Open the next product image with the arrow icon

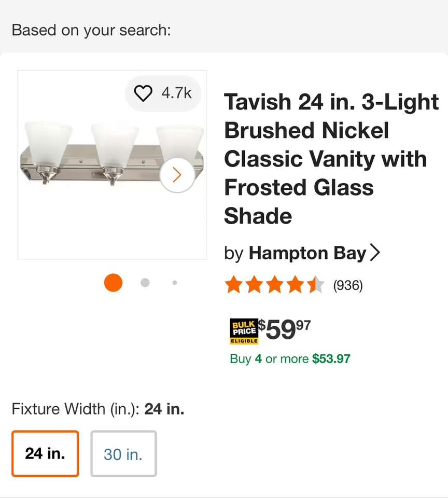[x=177, y=174]
